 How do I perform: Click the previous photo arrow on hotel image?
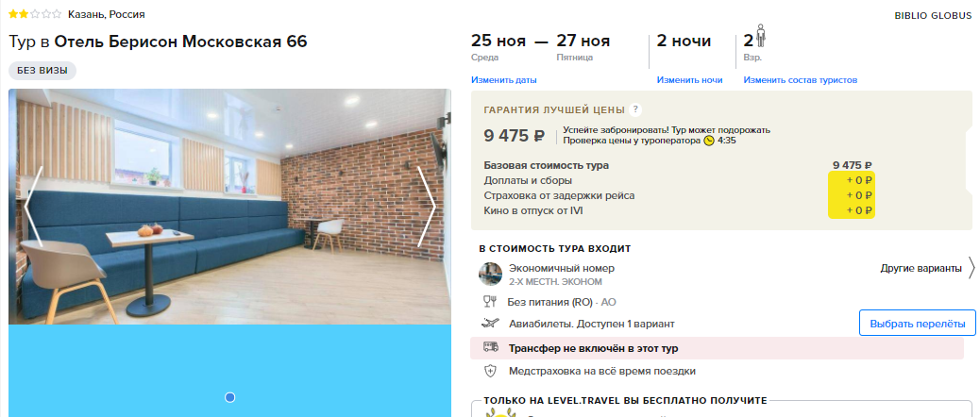tap(33, 207)
